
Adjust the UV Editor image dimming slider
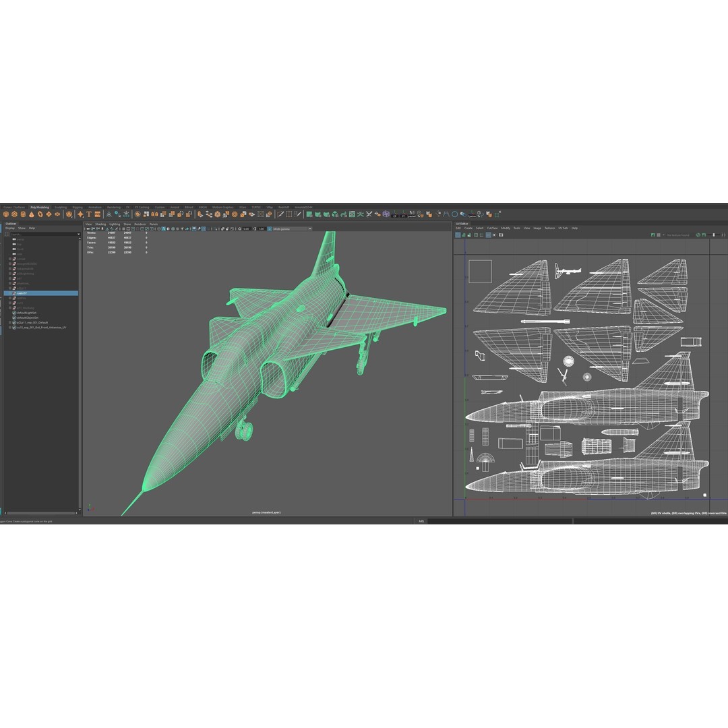click(714, 235)
